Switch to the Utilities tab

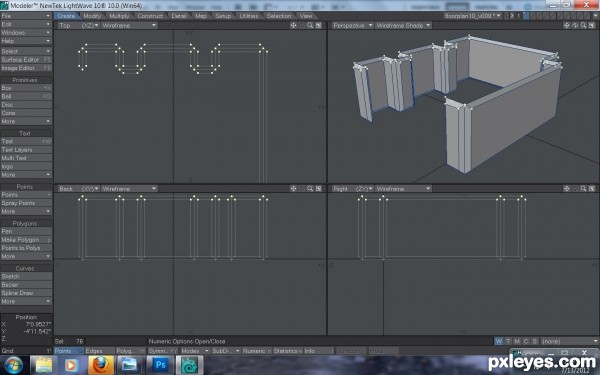coord(249,16)
